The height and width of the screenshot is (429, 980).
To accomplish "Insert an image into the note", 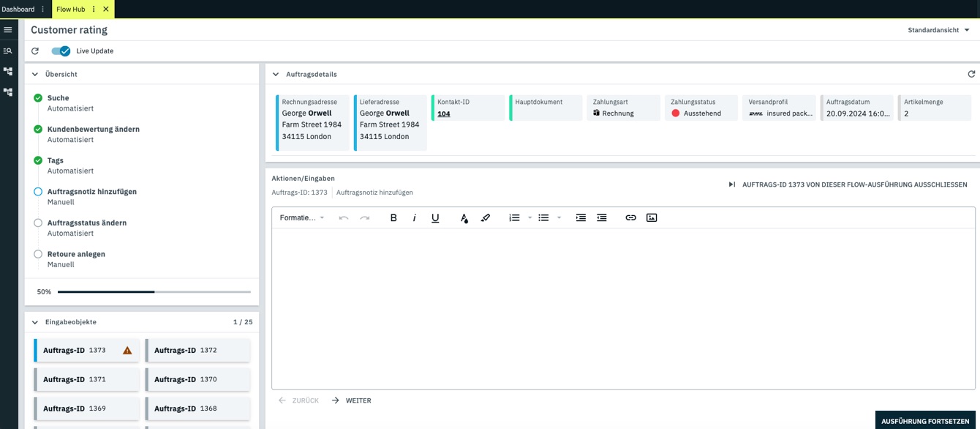I will point(652,217).
